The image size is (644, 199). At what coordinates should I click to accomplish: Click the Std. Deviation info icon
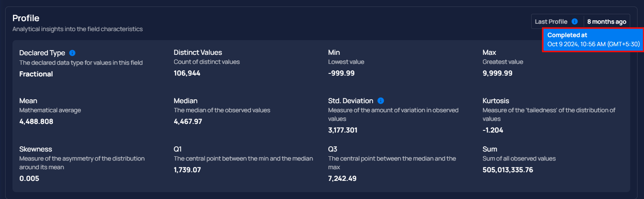(380, 101)
